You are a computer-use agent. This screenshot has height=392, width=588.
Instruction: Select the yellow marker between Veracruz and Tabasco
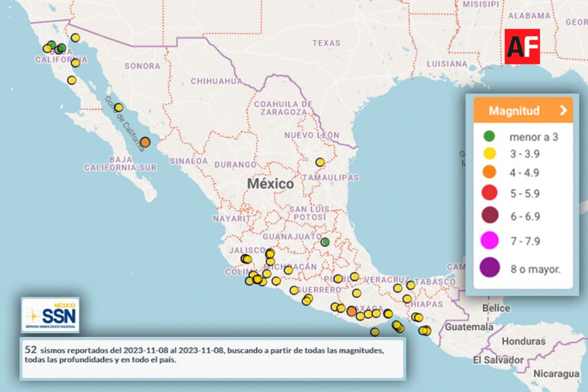pos(411,285)
